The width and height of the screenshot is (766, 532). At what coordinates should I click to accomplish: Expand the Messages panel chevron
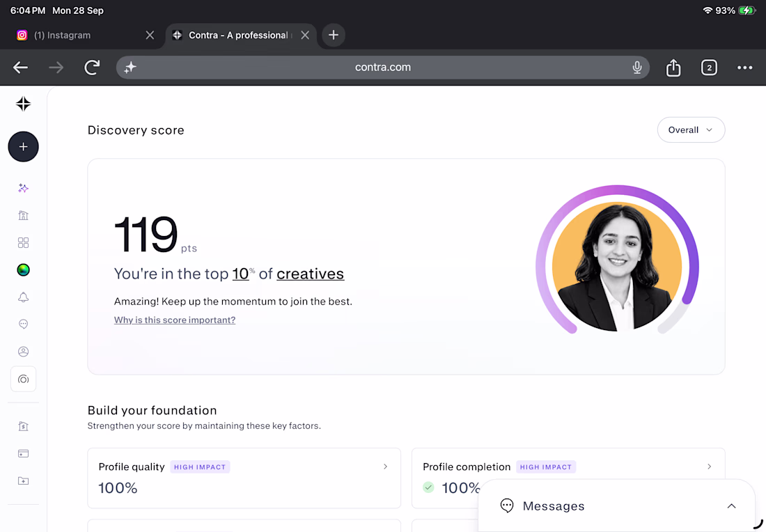(x=731, y=506)
